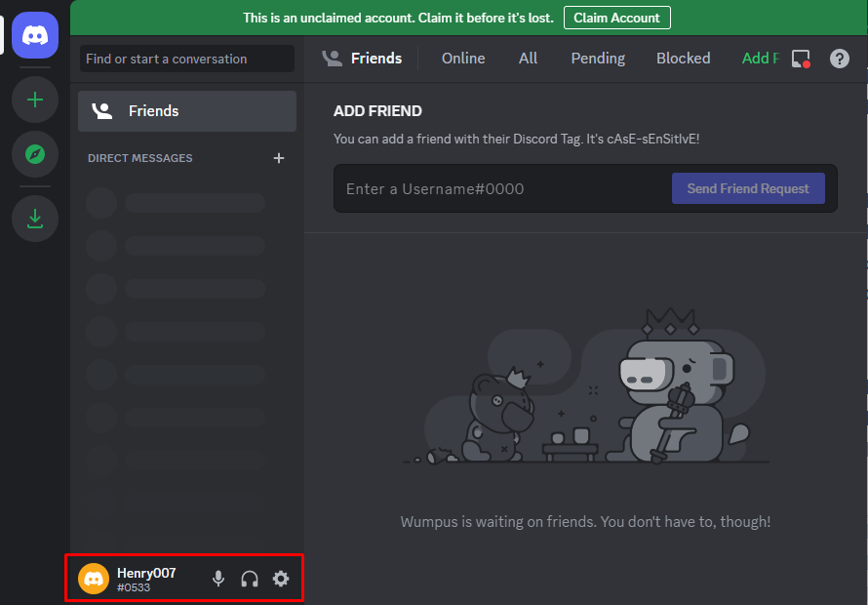
Task: Click the Wumpus is waiting on friends text
Action: point(585,522)
